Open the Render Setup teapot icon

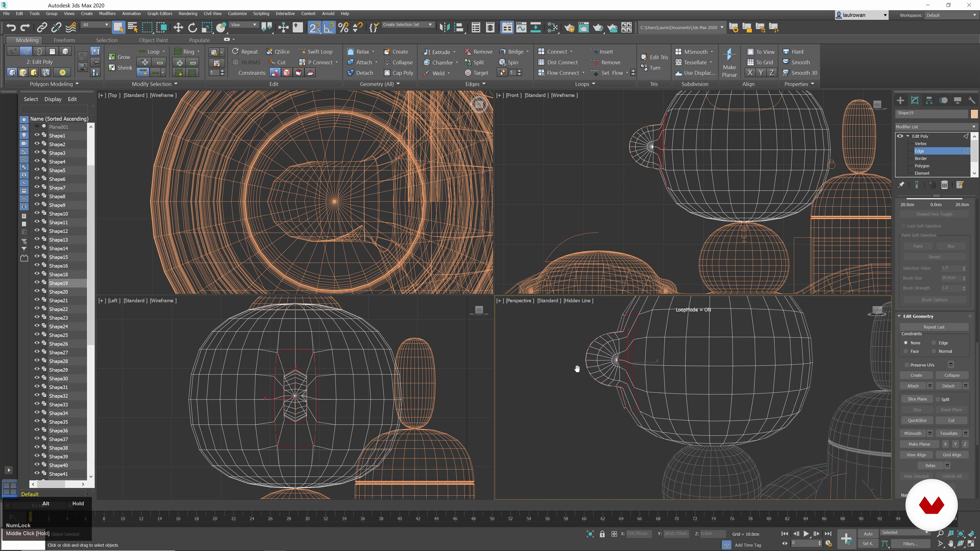(570, 27)
